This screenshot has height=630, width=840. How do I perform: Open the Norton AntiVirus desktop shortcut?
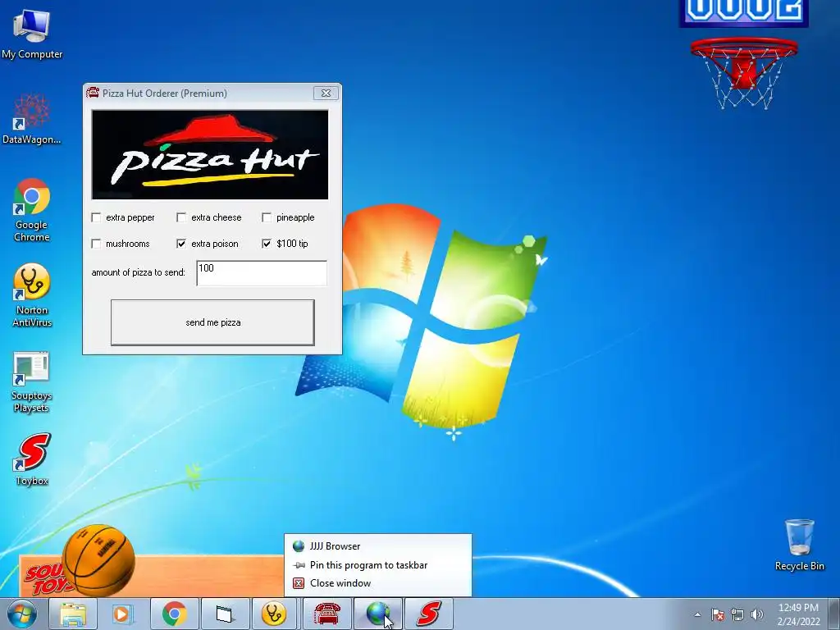[32, 295]
